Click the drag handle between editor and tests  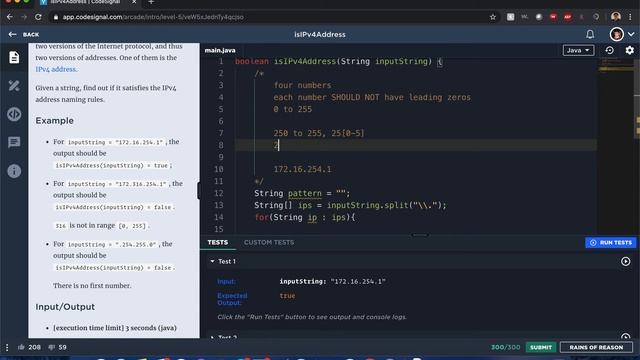[420, 235]
